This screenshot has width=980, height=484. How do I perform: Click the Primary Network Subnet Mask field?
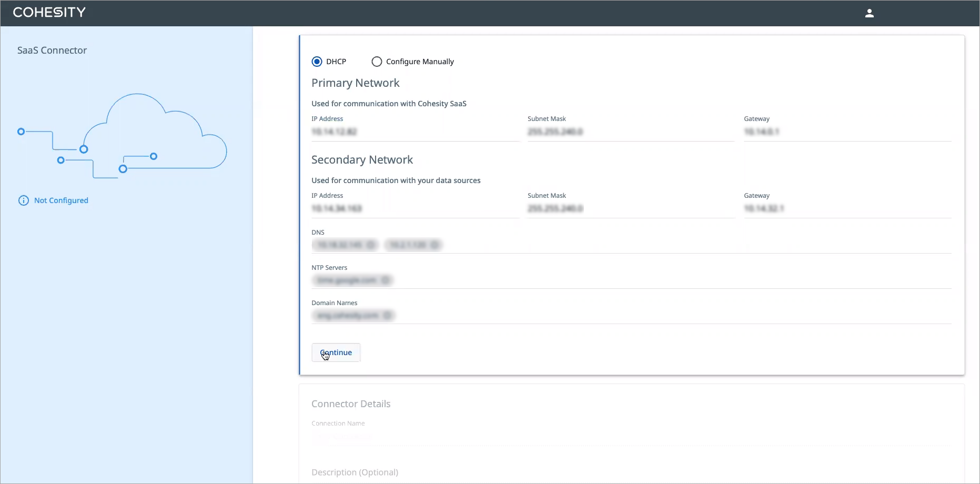pos(630,132)
